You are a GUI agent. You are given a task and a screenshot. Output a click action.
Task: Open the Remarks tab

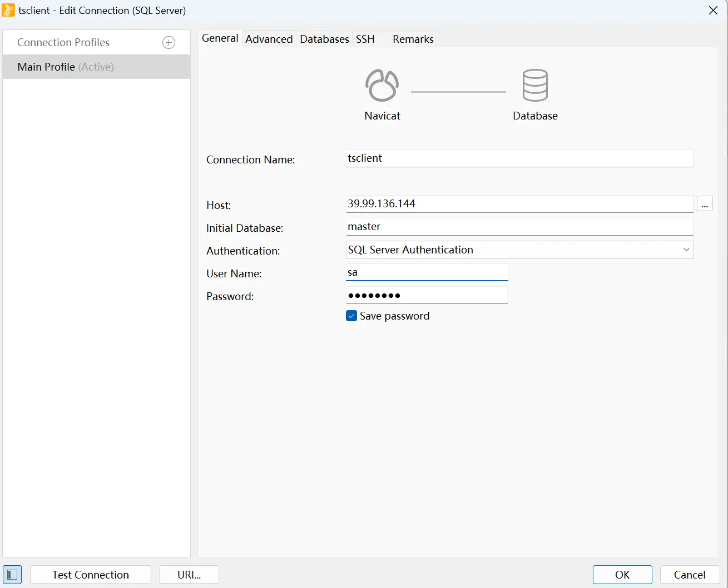[413, 39]
